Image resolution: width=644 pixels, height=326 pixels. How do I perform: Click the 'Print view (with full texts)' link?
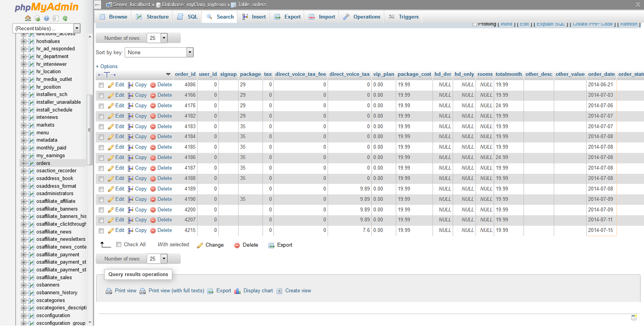pyautogui.click(x=176, y=291)
